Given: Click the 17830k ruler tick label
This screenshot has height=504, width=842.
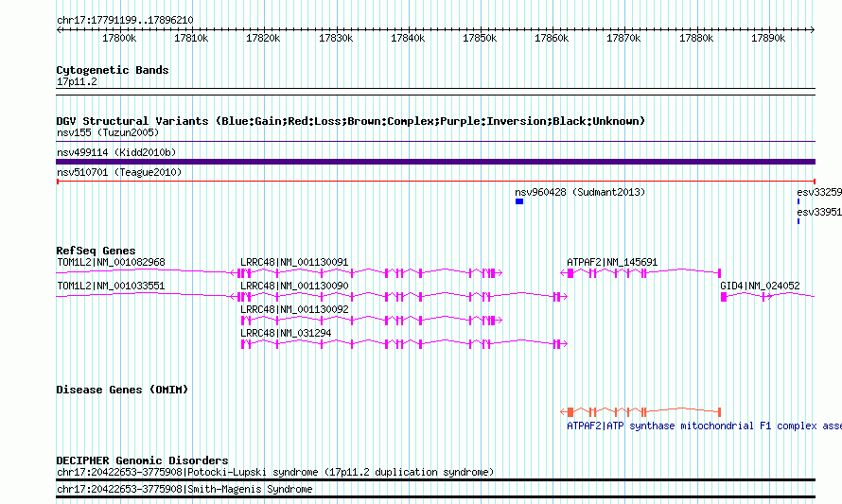Looking at the screenshot, I should click(336, 39).
